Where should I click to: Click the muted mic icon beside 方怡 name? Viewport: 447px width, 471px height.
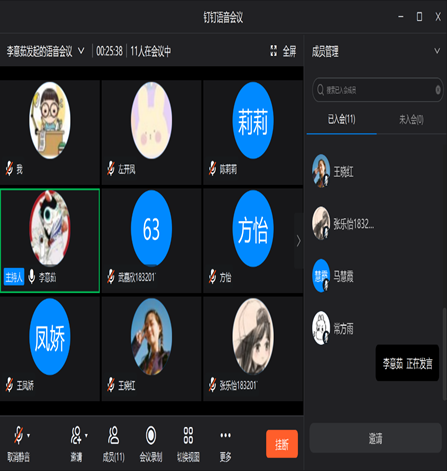[212, 277]
